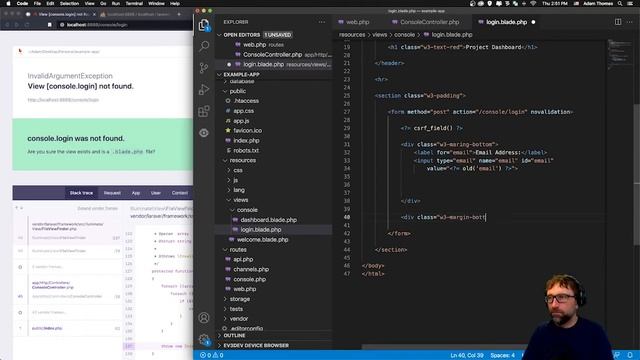The image size is (640, 360).
Task: Click the editor vertical scrollbar
Action: pyautogui.click(x=637, y=176)
